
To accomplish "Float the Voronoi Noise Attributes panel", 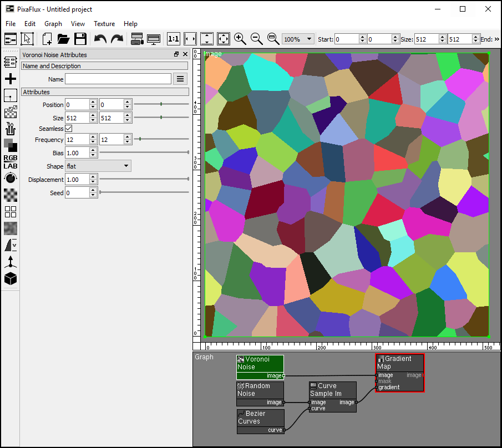I will click(x=176, y=54).
